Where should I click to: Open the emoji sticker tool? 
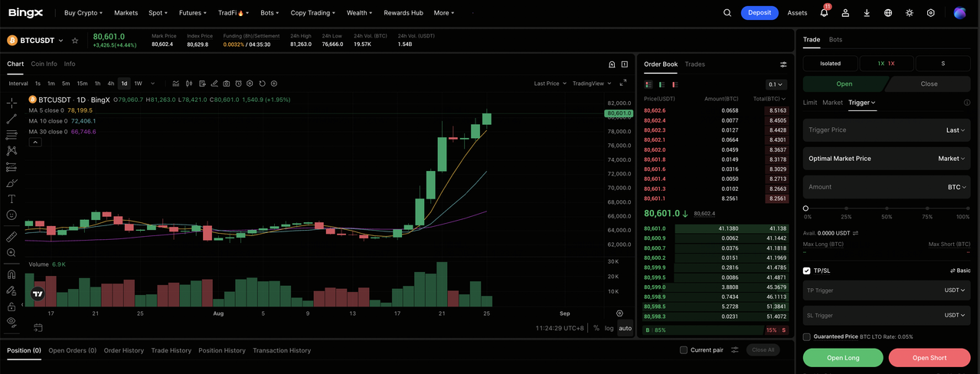click(11, 215)
